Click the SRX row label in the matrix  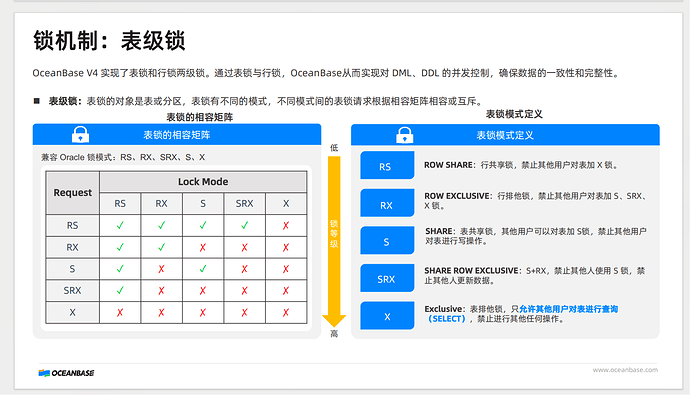point(73,291)
